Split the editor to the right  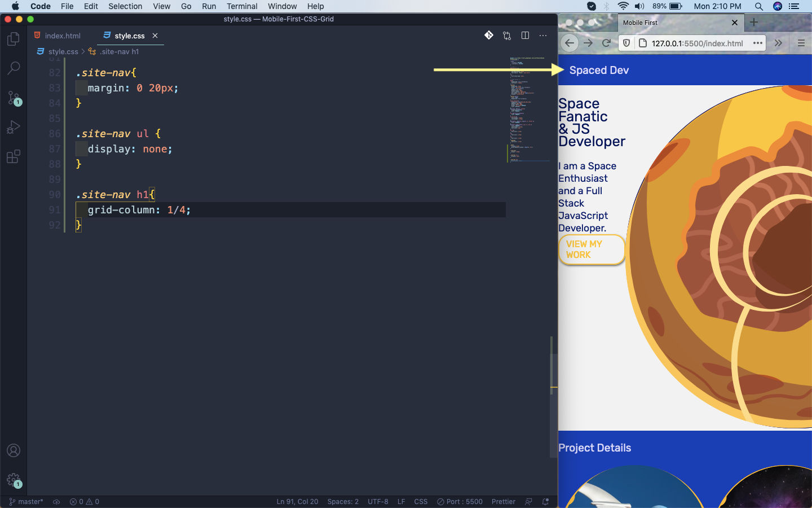(x=525, y=36)
